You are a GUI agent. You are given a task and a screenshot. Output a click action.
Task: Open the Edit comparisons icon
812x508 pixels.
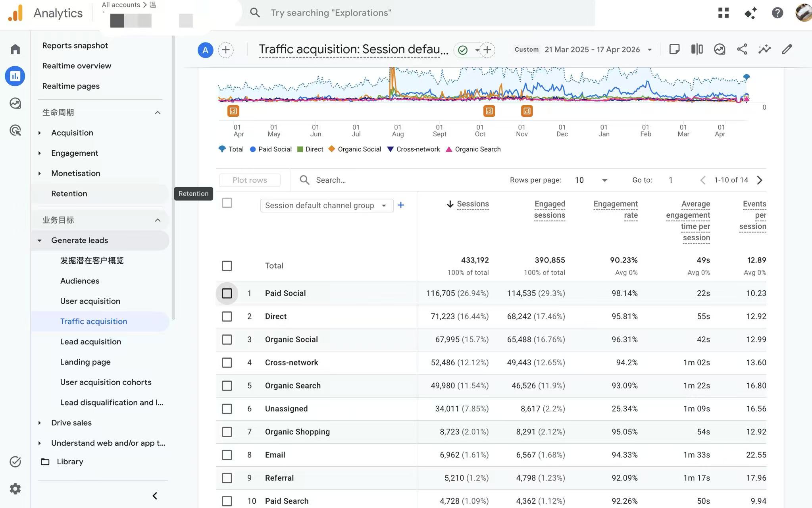click(x=697, y=49)
